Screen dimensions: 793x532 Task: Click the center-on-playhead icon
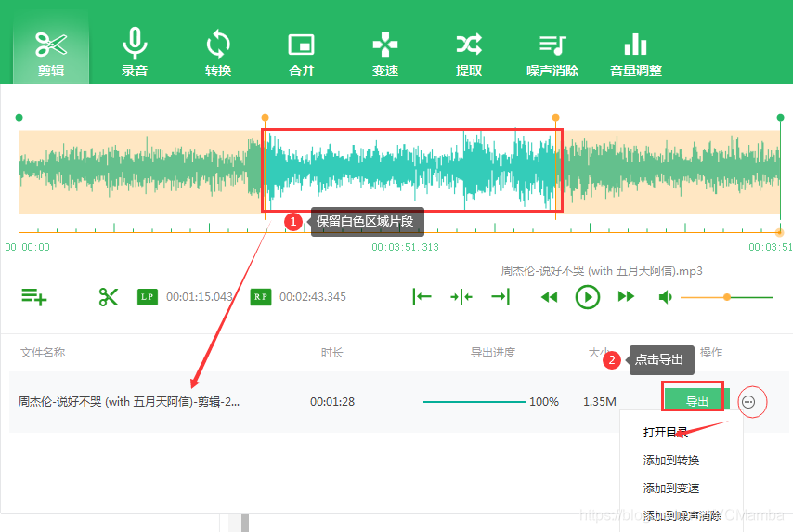click(461, 297)
